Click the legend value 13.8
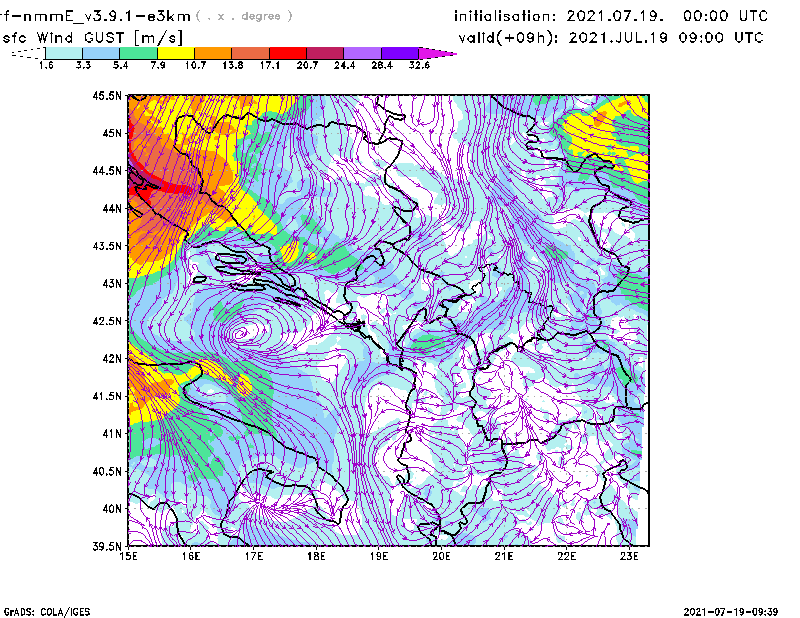 pyautogui.click(x=233, y=65)
